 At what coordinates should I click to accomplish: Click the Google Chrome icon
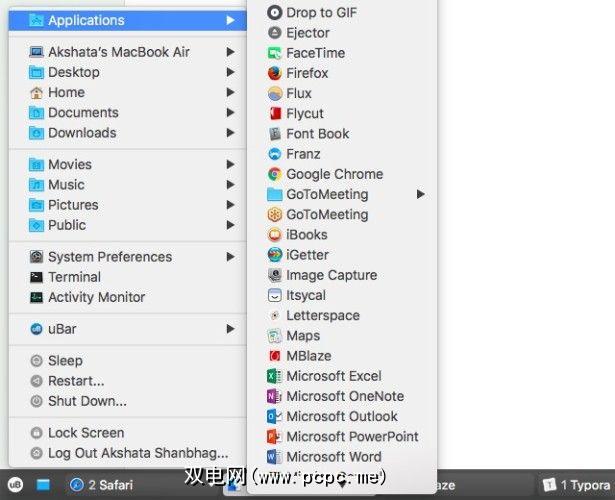point(275,174)
